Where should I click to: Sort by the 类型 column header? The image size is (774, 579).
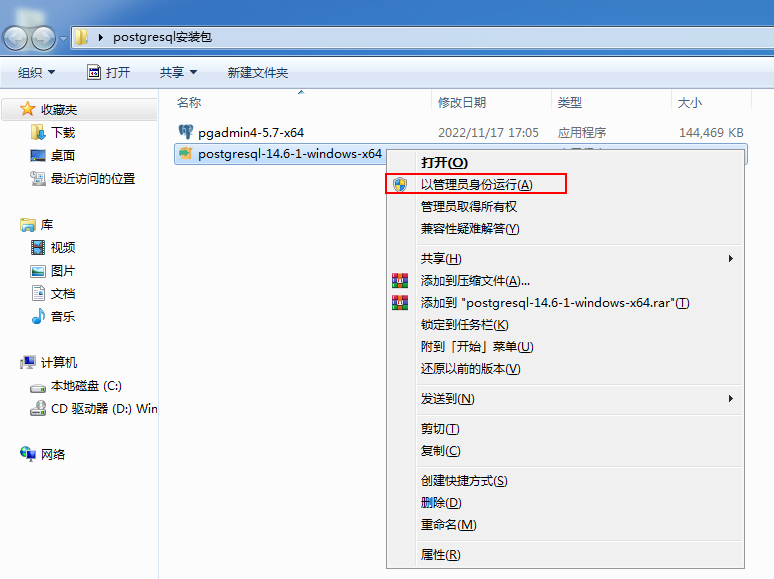click(570, 103)
